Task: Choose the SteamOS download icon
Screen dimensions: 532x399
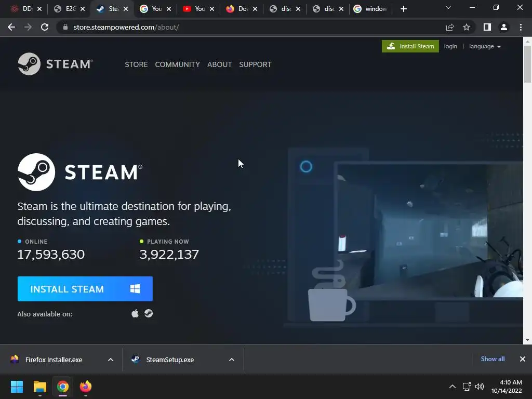Action: pyautogui.click(x=149, y=313)
